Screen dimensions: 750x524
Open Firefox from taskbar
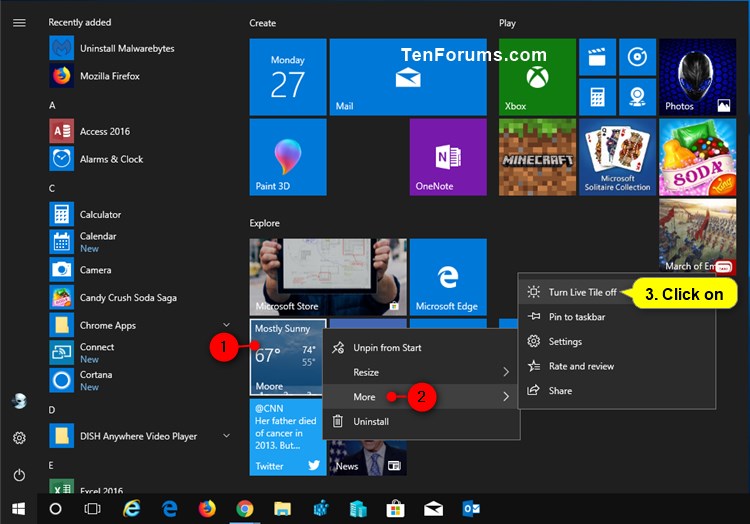[x=207, y=509]
